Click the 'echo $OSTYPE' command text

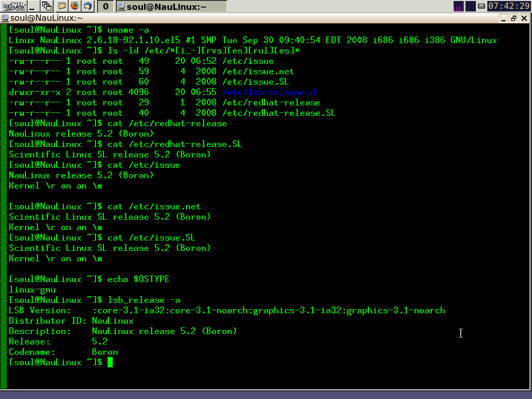138,279
